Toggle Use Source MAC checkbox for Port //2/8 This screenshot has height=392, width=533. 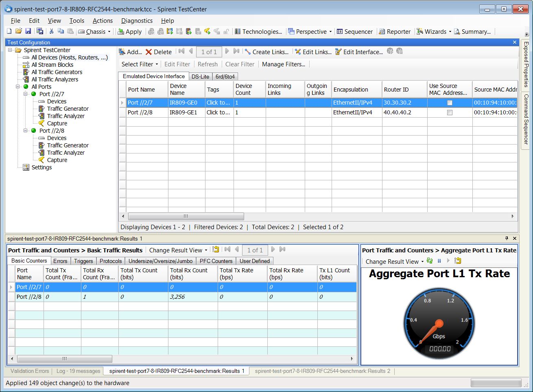(x=450, y=113)
